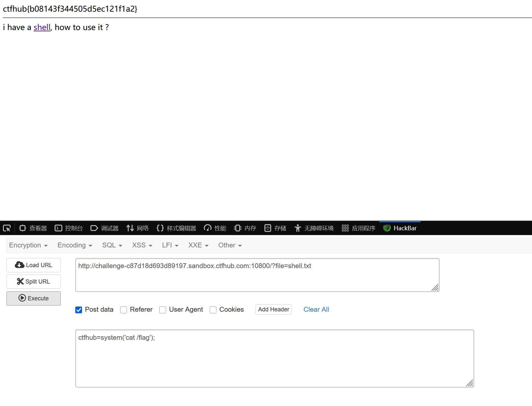Viewport: 532px width, 406px height.
Task: Enable the Cookies checkbox
Action: pyautogui.click(x=213, y=310)
